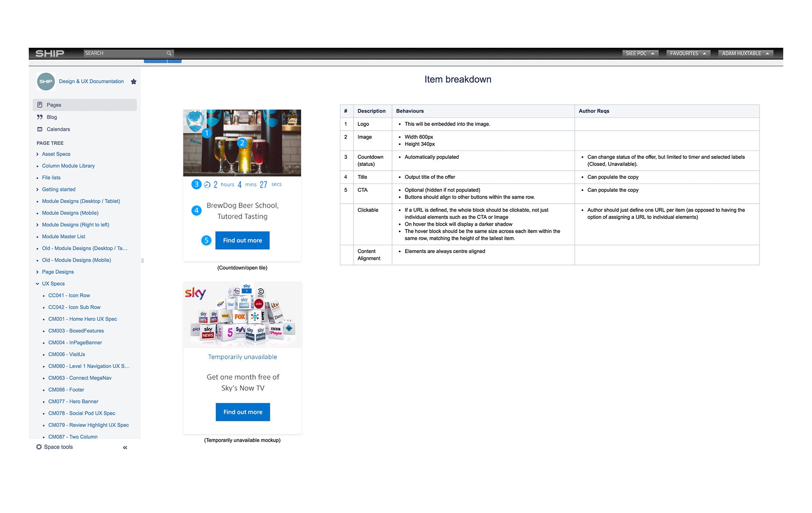Click the Blog quote-mark icon

[x=40, y=117]
